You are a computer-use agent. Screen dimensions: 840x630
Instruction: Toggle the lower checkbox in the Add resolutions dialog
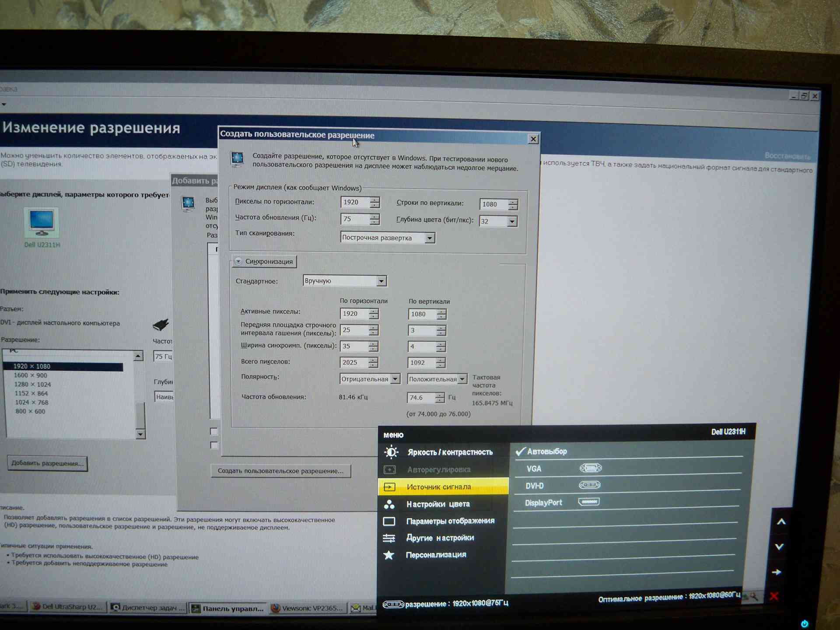(214, 445)
